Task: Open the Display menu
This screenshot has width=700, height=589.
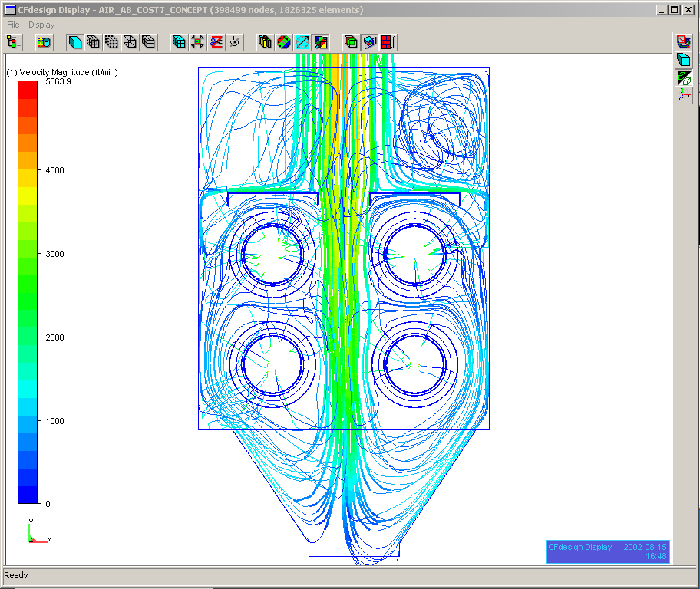Action: (41, 25)
